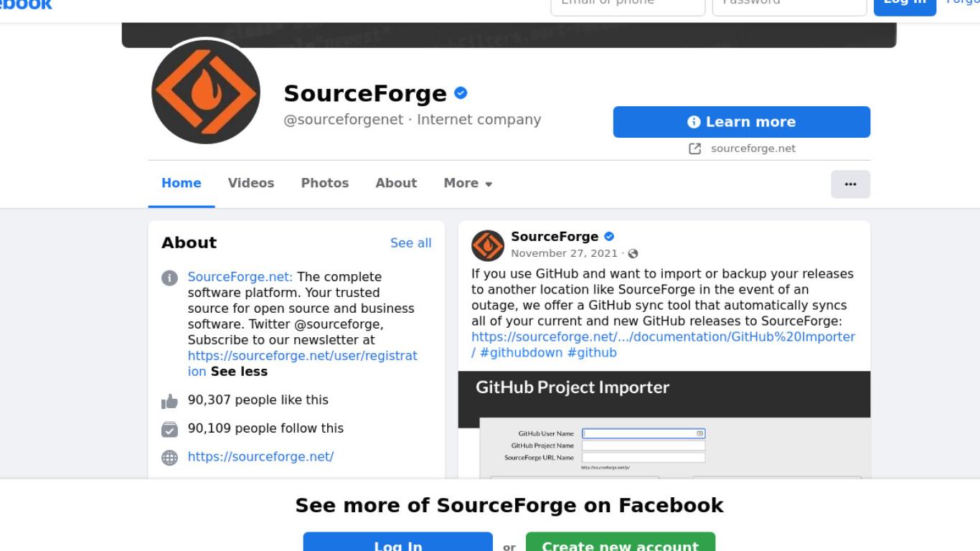Switch to the Videos tab
Screen dimensions: 980x551
point(251,183)
